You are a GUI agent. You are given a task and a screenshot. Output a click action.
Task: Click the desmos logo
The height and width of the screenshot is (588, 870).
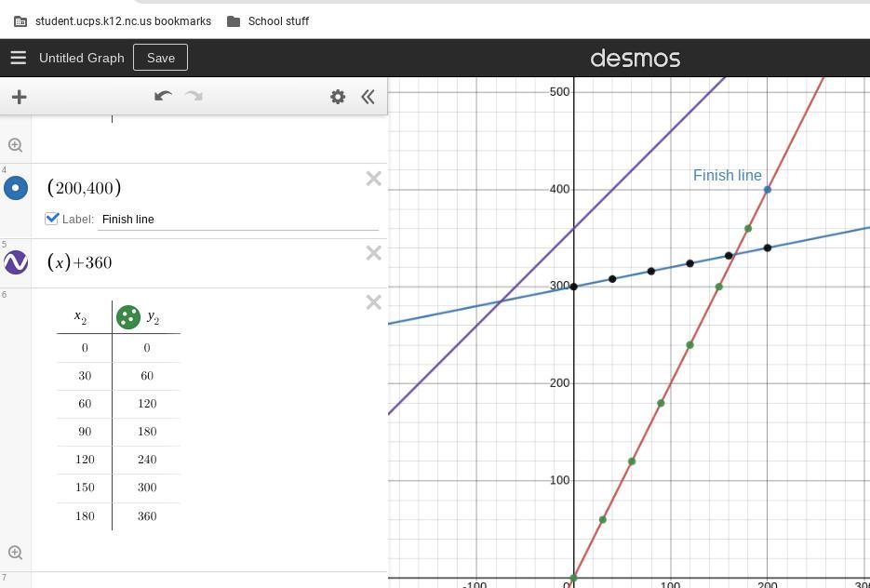[x=636, y=59]
